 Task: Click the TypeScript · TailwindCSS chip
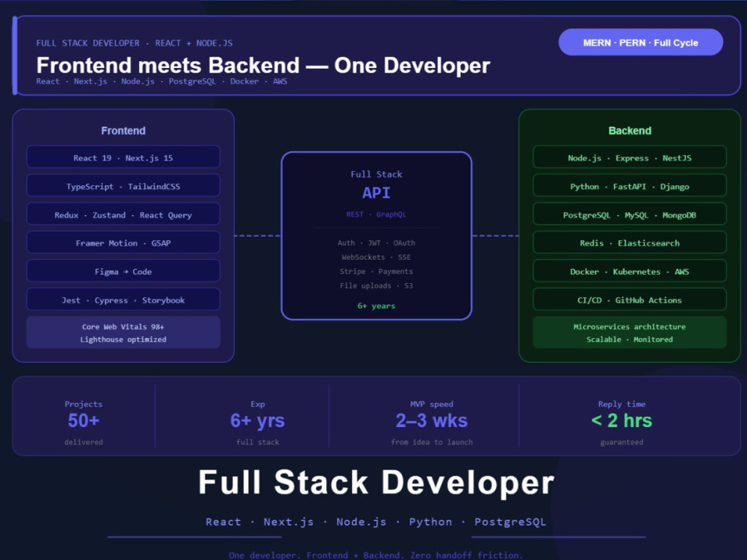pos(123,186)
